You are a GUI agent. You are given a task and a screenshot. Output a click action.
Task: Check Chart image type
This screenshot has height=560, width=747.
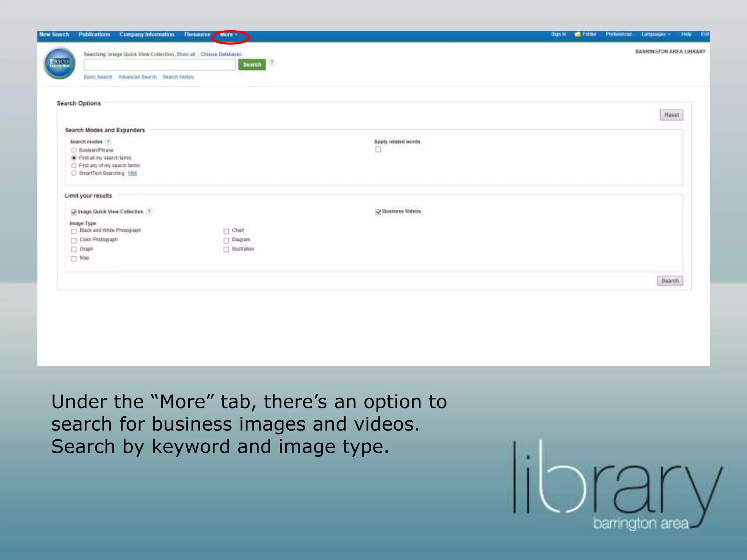tap(226, 232)
